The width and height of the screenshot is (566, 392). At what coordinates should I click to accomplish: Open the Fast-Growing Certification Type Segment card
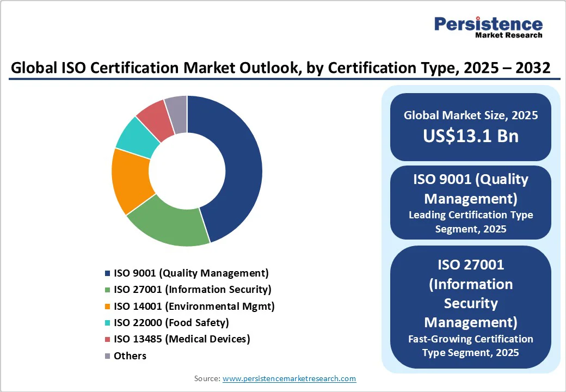pos(470,307)
